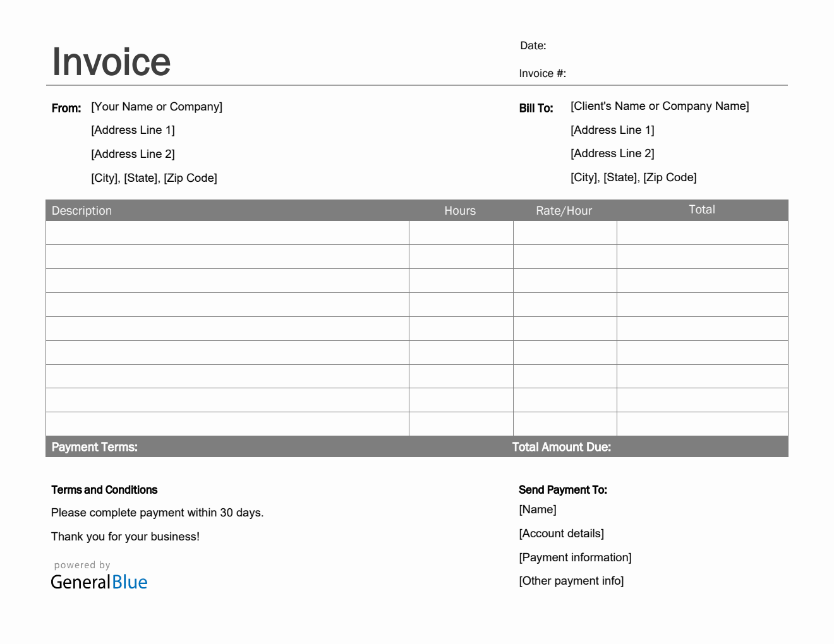This screenshot has width=834, height=644.
Task: Click the first empty Hours cell
Action: click(461, 232)
